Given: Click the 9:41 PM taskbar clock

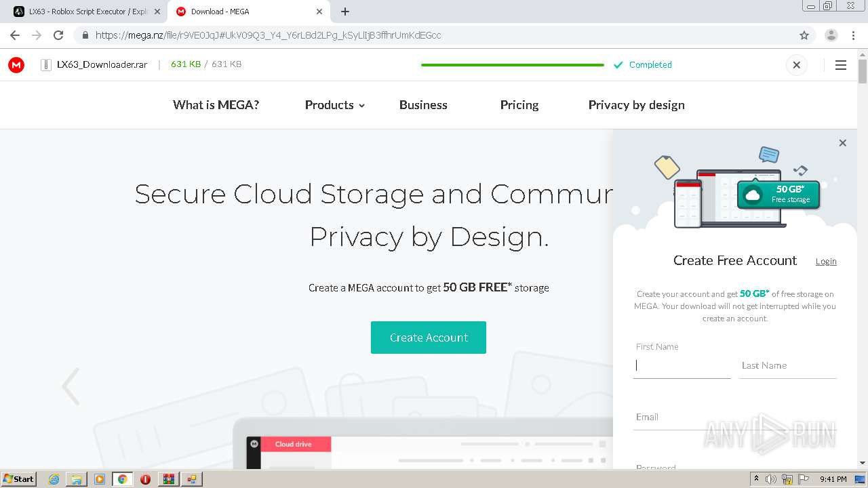Looking at the screenshot, I should 833,479.
